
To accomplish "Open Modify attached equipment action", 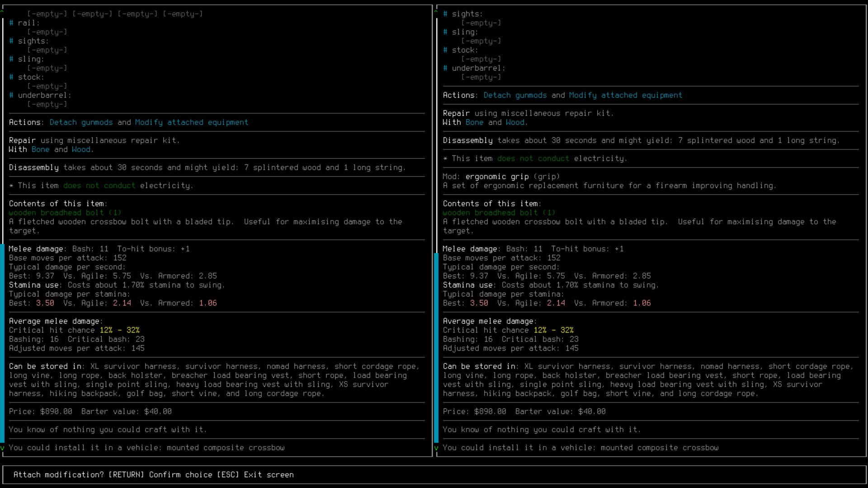I will 192,122.
